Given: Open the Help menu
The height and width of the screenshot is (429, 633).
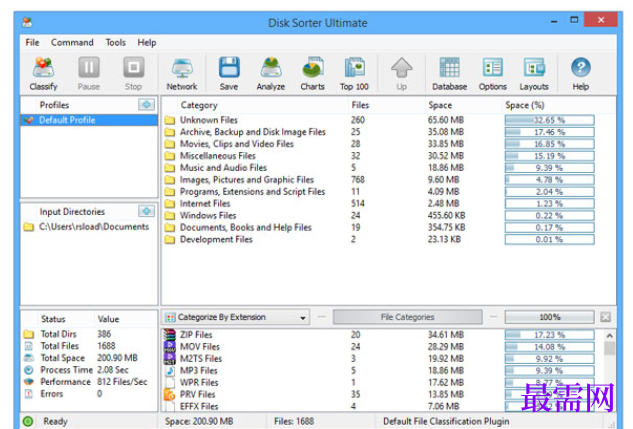Looking at the screenshot, I should pyautogui.click(x=147, y=42).
